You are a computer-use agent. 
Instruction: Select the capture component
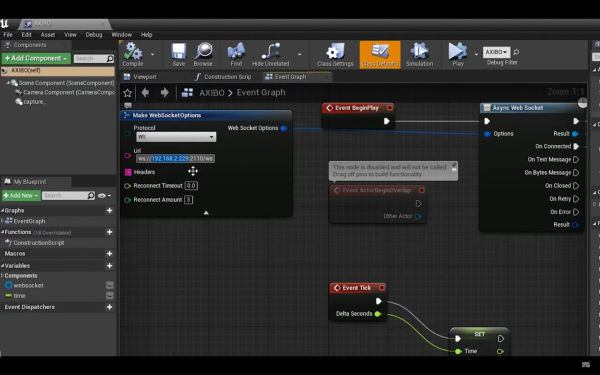coord(30,102)
